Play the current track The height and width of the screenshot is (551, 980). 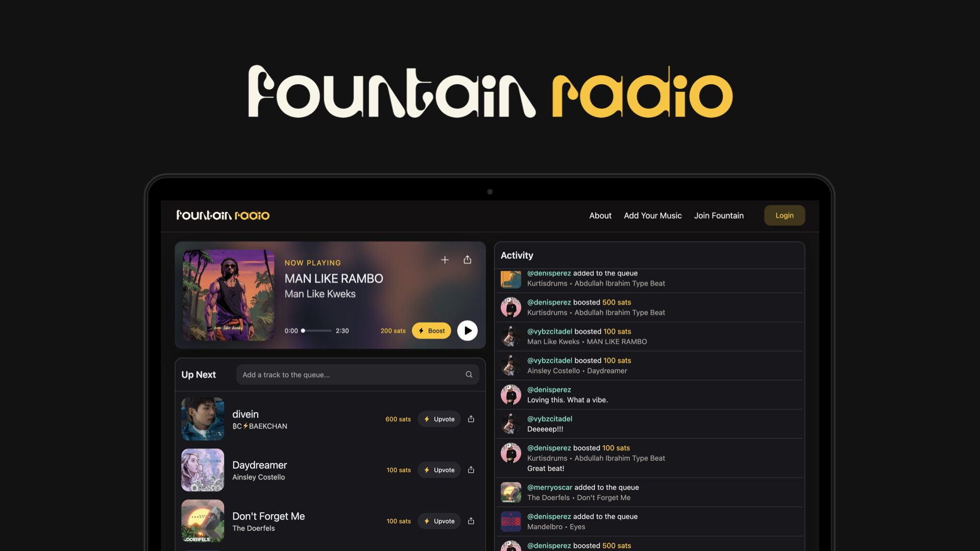point(467,331)
